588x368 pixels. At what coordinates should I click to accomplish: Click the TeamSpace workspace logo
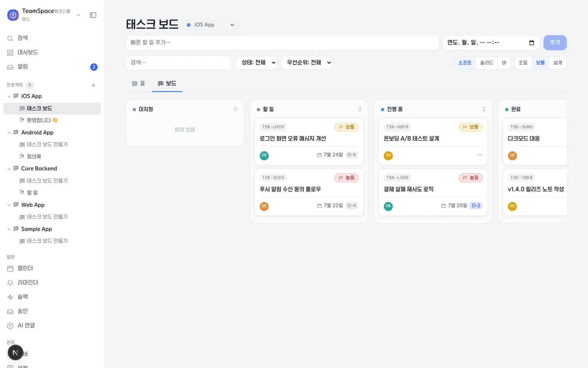[13, 15]
